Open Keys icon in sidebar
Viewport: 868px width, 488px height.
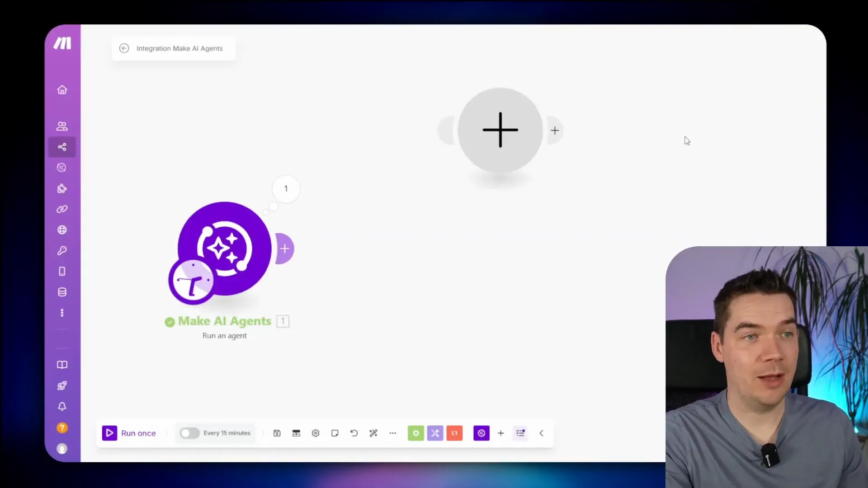click(62, 251)
